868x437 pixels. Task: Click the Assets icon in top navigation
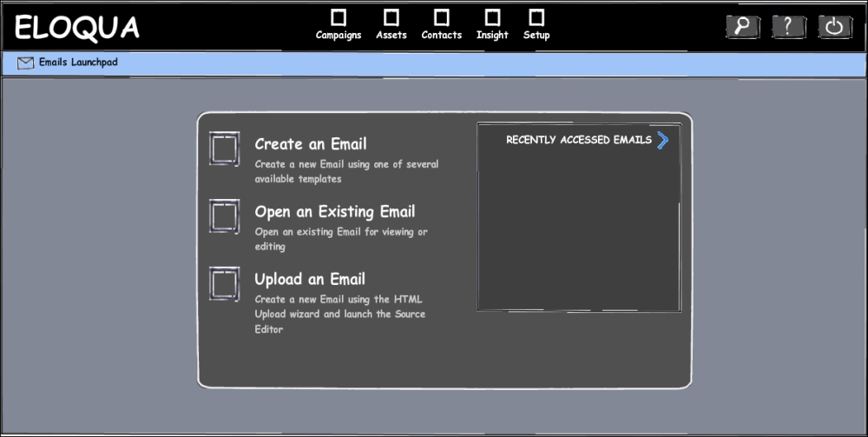click(391, 17)
